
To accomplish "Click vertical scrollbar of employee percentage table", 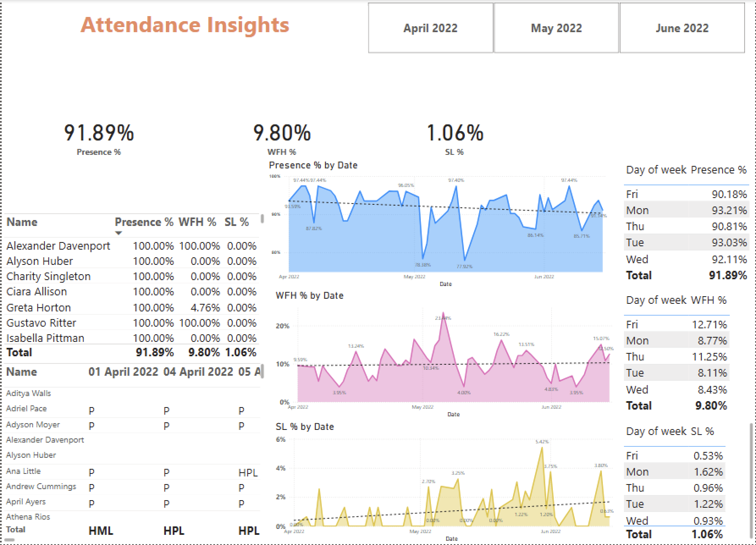I will tap(262, 219).
